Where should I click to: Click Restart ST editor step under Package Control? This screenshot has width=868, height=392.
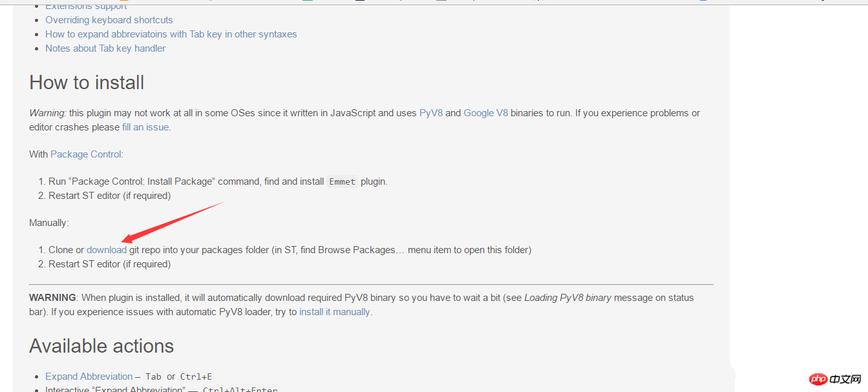click(x=110, y=196)
